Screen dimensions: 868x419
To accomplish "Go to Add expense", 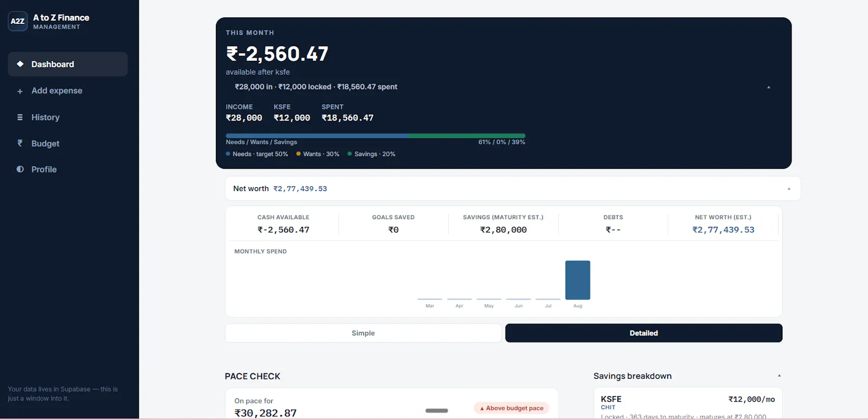I will tap(68, 91).
